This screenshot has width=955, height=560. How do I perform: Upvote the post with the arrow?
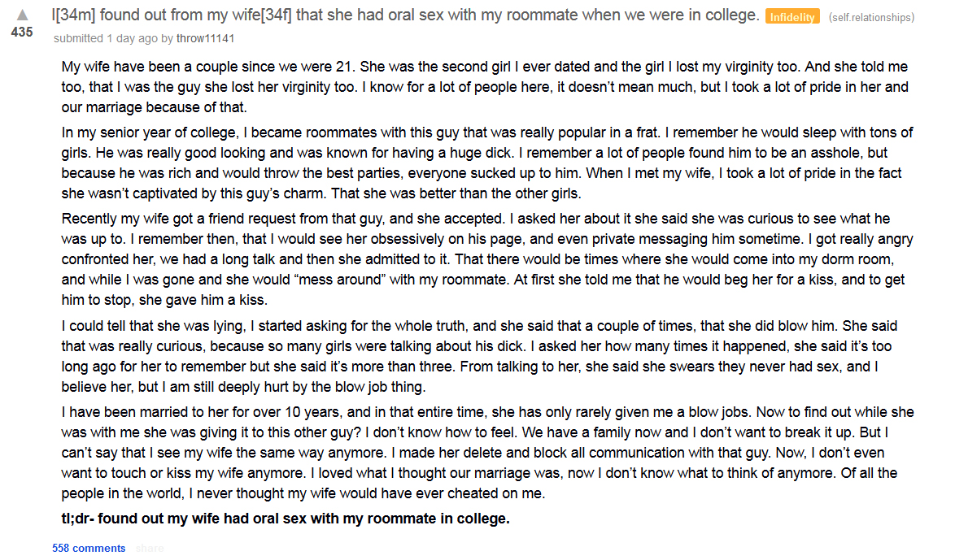(x=22, y=15)
